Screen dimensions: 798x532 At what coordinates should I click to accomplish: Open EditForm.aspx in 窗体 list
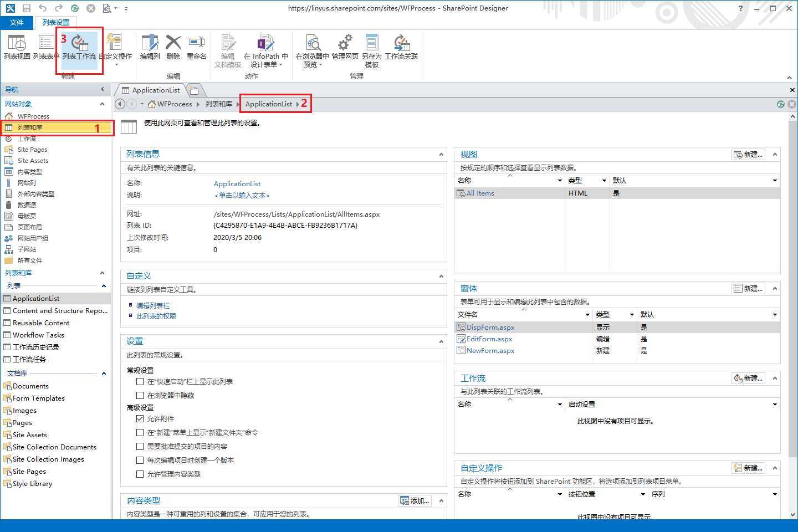coord(489,339)
